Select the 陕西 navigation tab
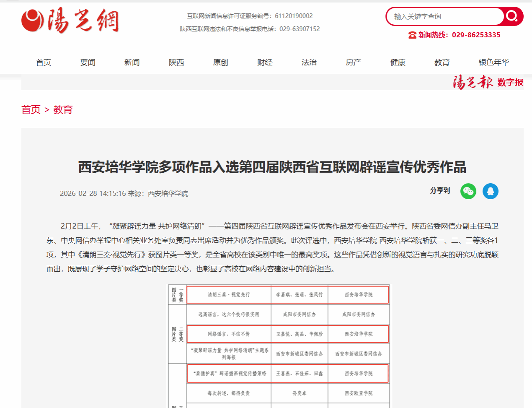Image resolution: width=532 pixels, height=408 pixels. pos(176,62)
